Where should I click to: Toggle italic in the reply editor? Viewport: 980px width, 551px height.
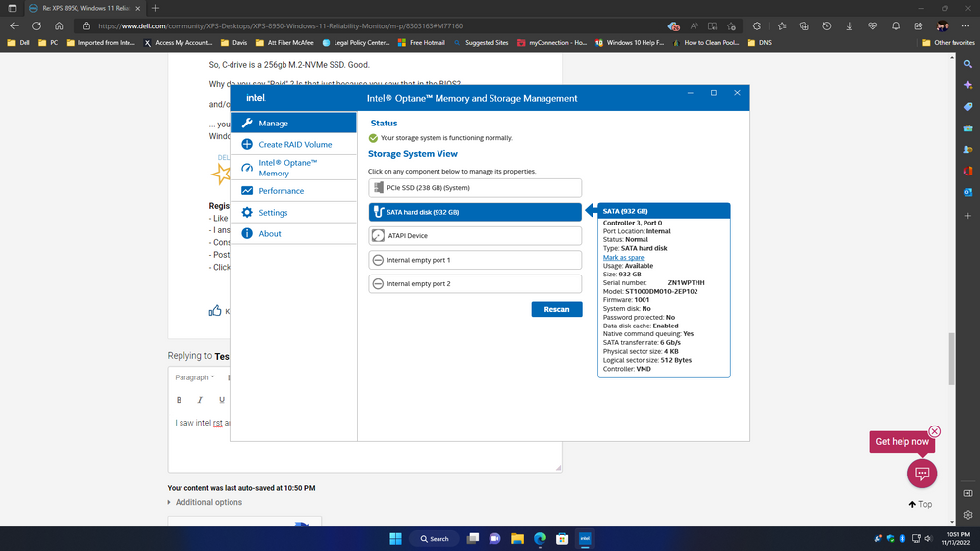[x=200, y=400]
